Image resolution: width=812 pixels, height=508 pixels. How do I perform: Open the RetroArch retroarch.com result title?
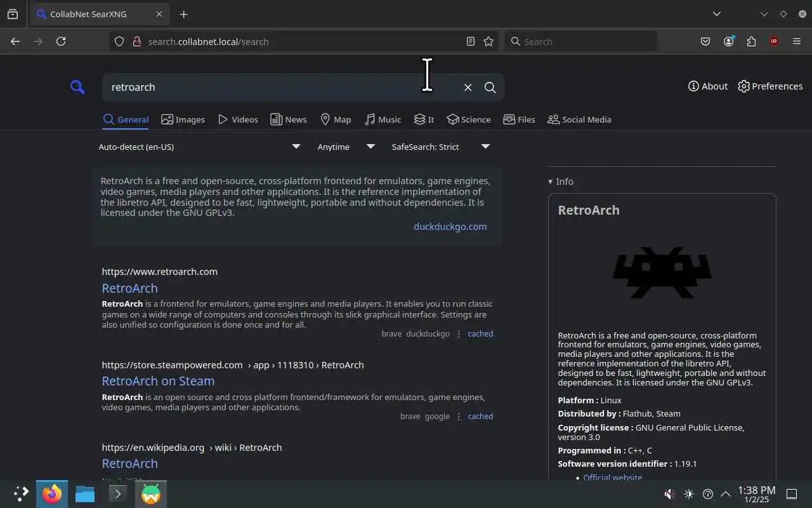point(129,288)
